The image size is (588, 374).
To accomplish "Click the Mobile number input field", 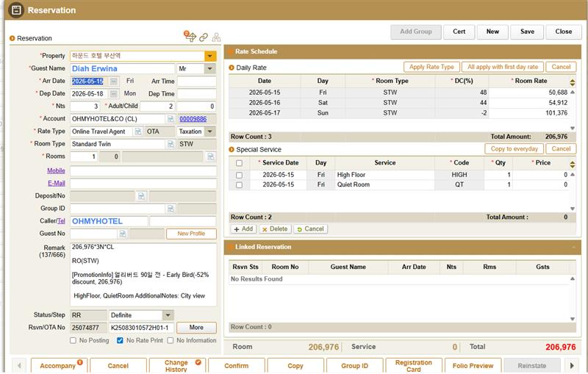I will point(143,170).
